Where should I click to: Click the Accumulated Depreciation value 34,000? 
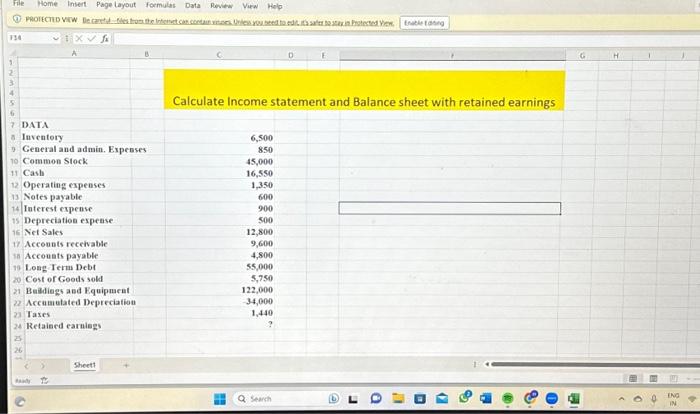click(259, 301)
